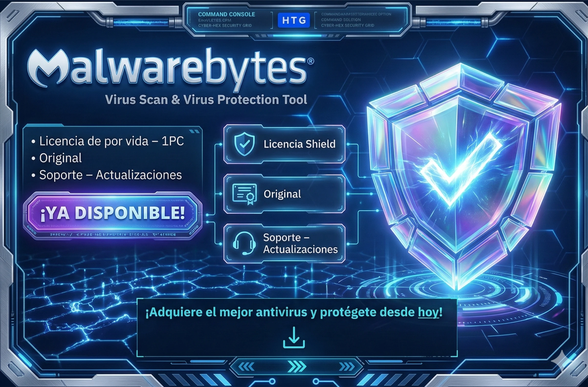Click the Licencia de por vida – 1PC bullet
This screenshot has height=387, width=588.
coord(108,141)
